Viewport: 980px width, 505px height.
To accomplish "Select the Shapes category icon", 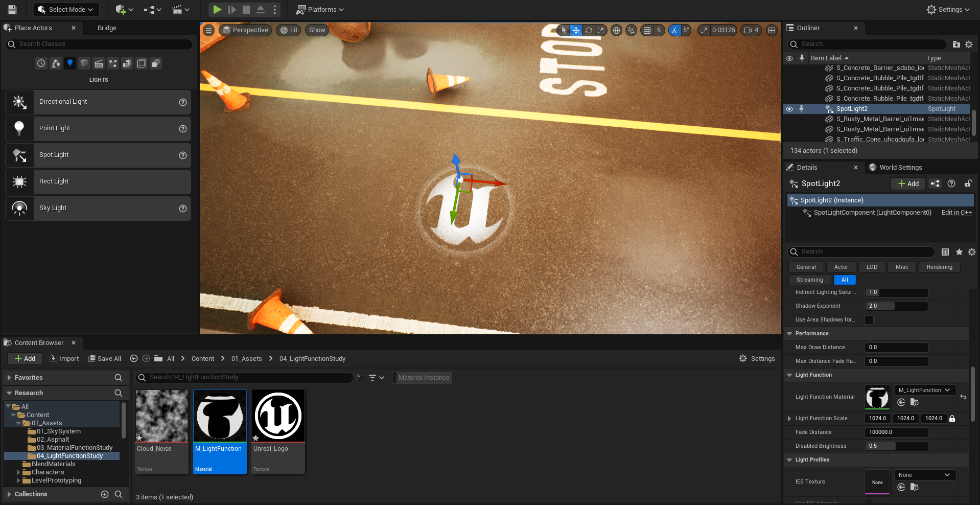I will [x=84, y=63].
